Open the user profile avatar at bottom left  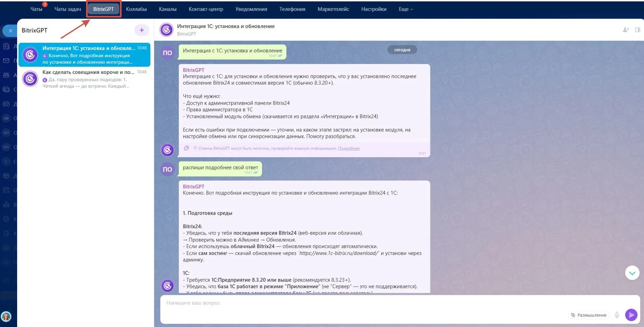[x=6, y=316]
